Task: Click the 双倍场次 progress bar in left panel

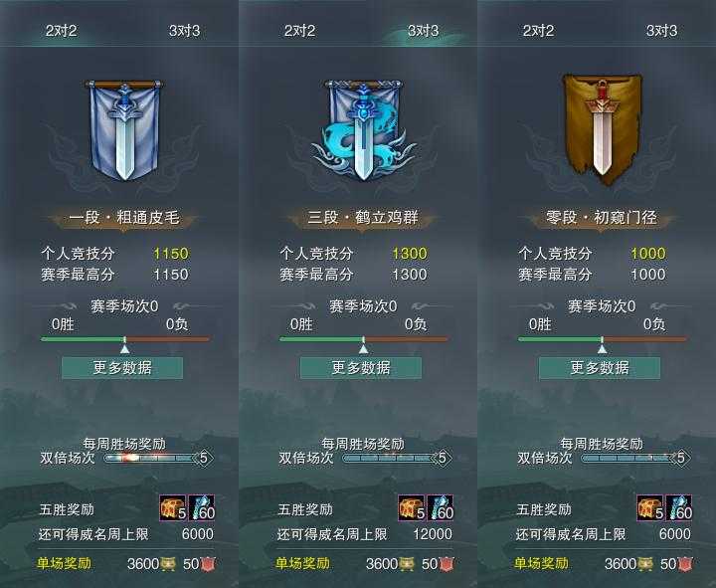Action: [x=158, y=458]
